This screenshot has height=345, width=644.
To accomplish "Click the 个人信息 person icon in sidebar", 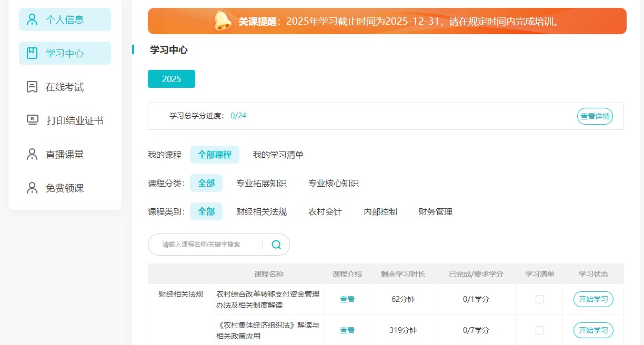I will point(32,20).
